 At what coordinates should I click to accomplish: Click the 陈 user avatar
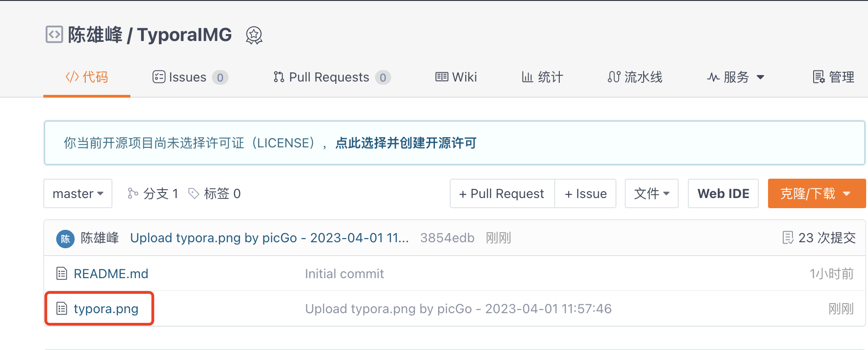point(65,239)
